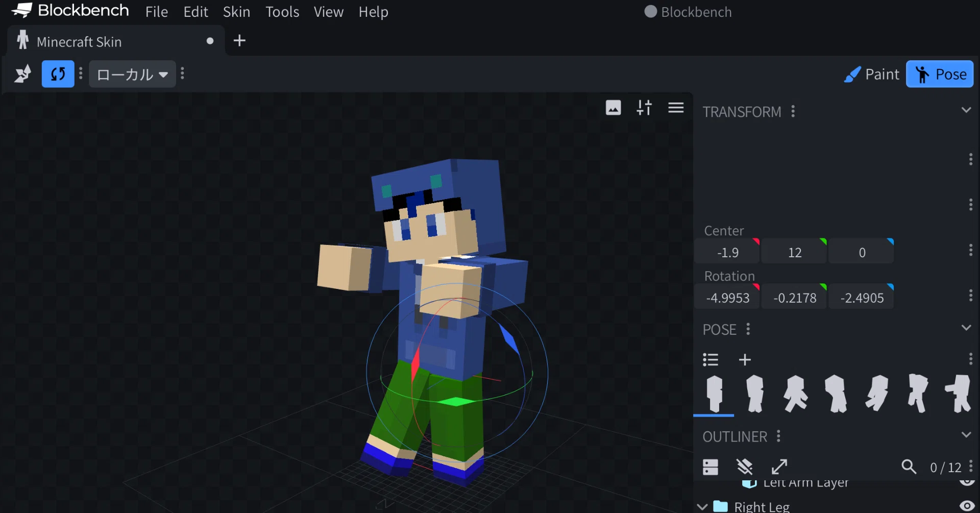Open the Tools menu
Viewport: 980px width, 513px height.
click(282, 12)
